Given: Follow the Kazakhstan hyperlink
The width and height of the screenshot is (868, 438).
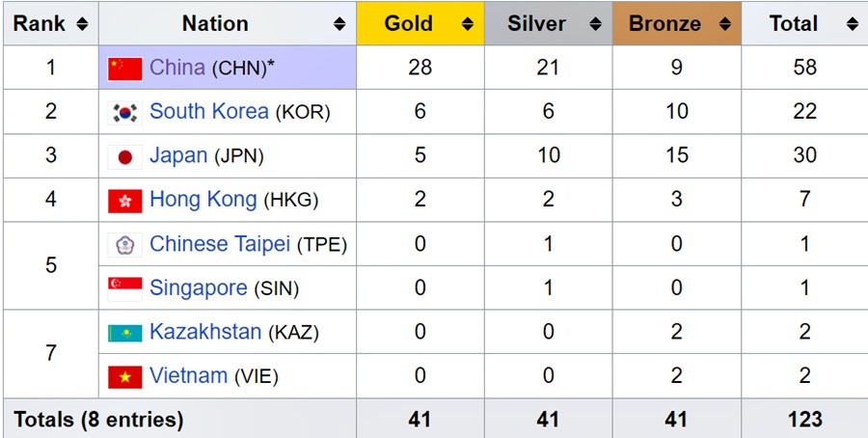Looking at the screenshot, I should point(205,332).
